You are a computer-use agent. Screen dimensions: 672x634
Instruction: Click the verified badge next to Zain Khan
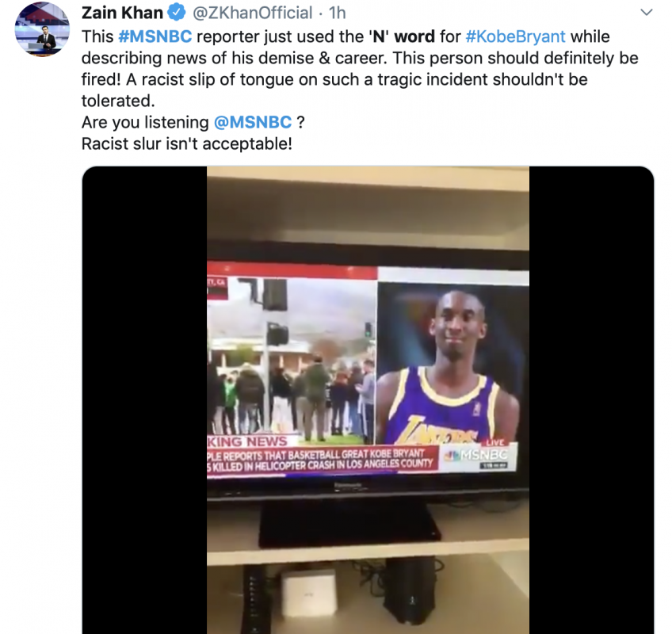(177, 13)
